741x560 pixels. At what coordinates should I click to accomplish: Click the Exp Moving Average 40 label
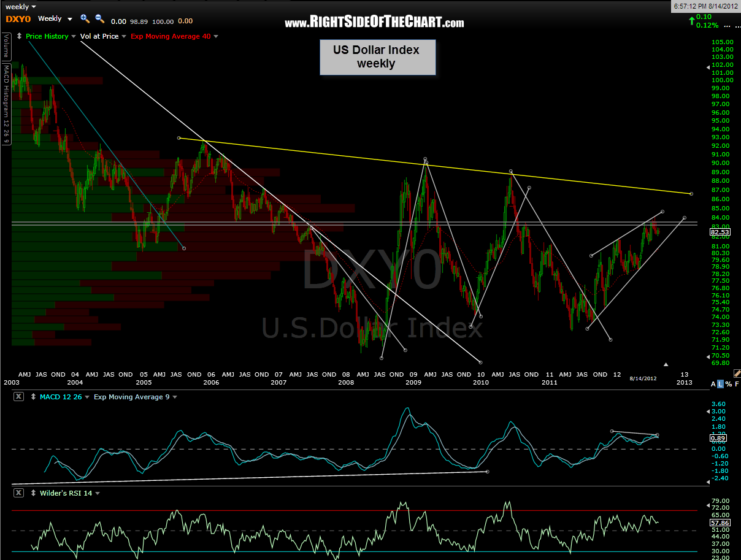click(171, 36)
